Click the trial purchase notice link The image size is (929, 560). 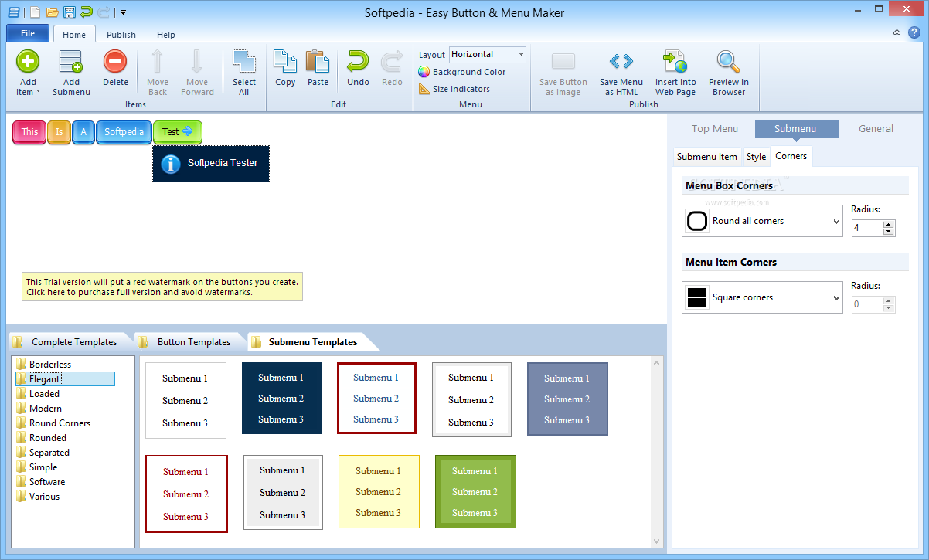pos(162,287)
